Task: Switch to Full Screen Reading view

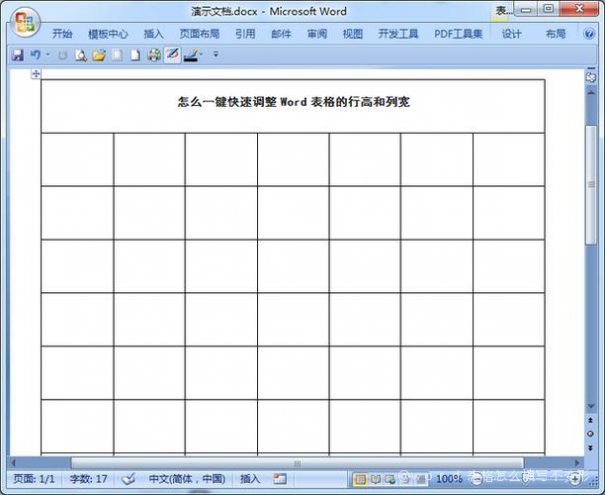Action: [x=375, y=479]
